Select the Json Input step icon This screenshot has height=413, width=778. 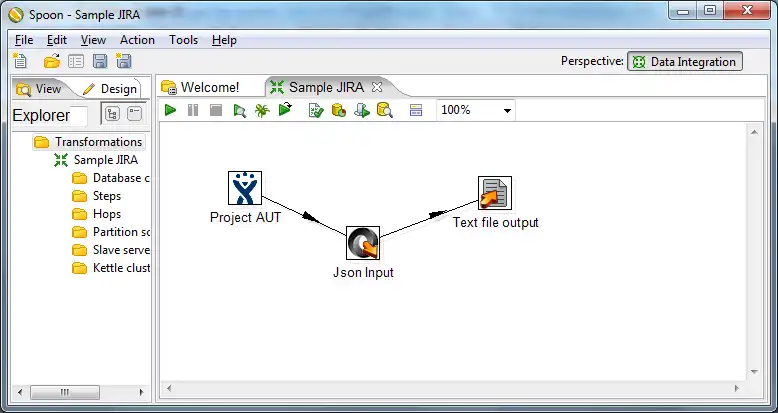tap(363, 243)
